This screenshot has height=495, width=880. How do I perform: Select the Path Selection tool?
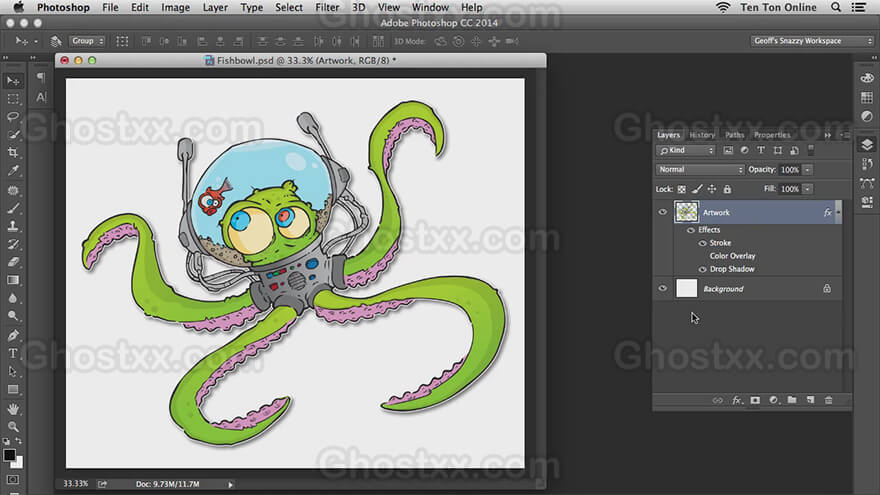coord(12,372)
